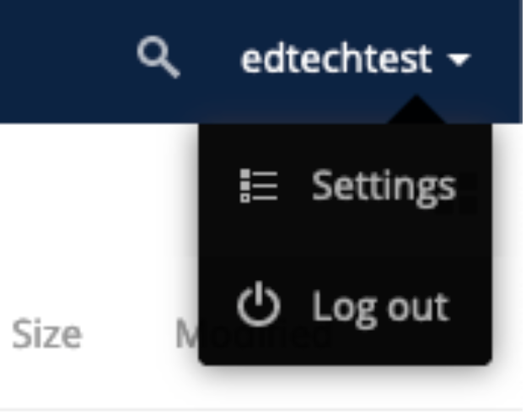Screen dimensions: 526x420
Task: Click the navy header bar left of search
Action: click(67, 61)
